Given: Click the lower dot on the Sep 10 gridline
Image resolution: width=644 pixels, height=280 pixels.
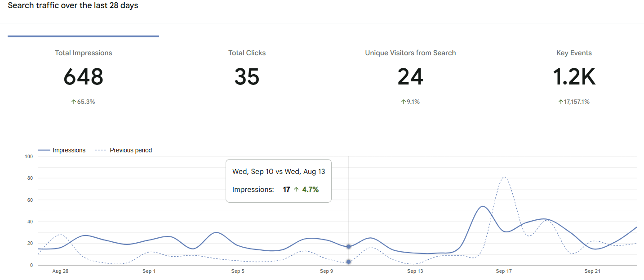Looking at the screenshot, I should pos(349,262).
